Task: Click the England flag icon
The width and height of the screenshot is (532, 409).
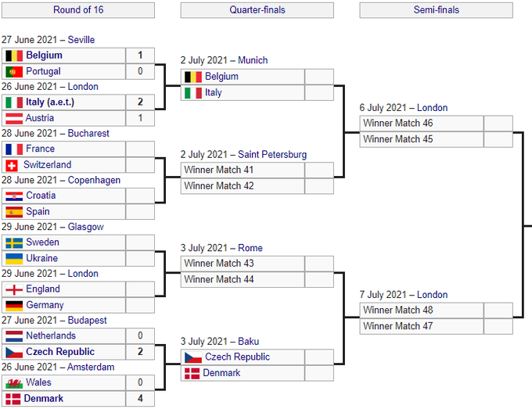Action: (x=13, y=289)
